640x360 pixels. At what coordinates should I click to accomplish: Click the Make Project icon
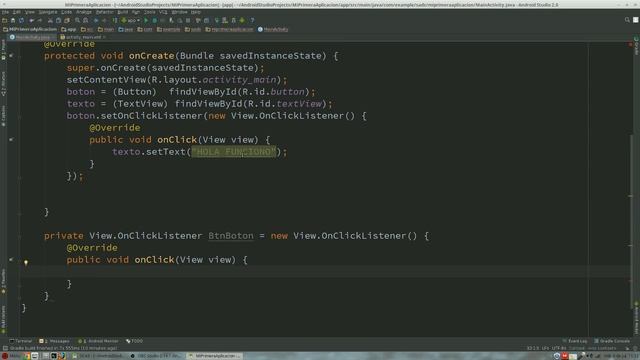click(115, 20)
